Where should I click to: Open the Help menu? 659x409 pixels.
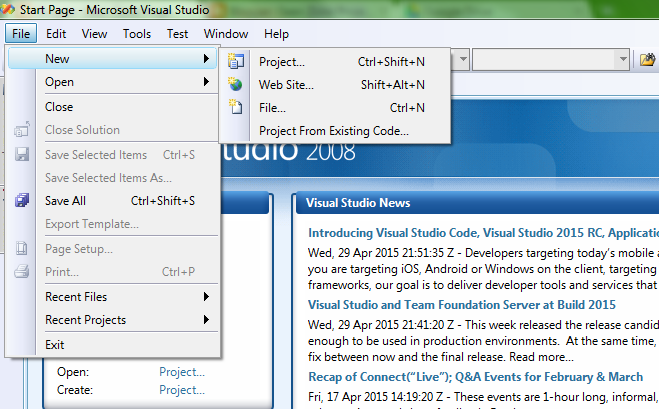[276, 34]
